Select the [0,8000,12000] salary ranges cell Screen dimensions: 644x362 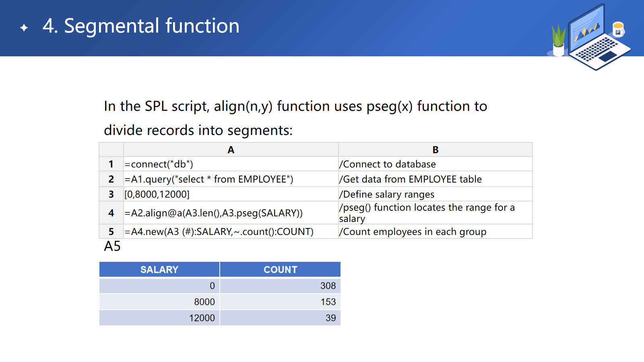[x=157, y=194]
